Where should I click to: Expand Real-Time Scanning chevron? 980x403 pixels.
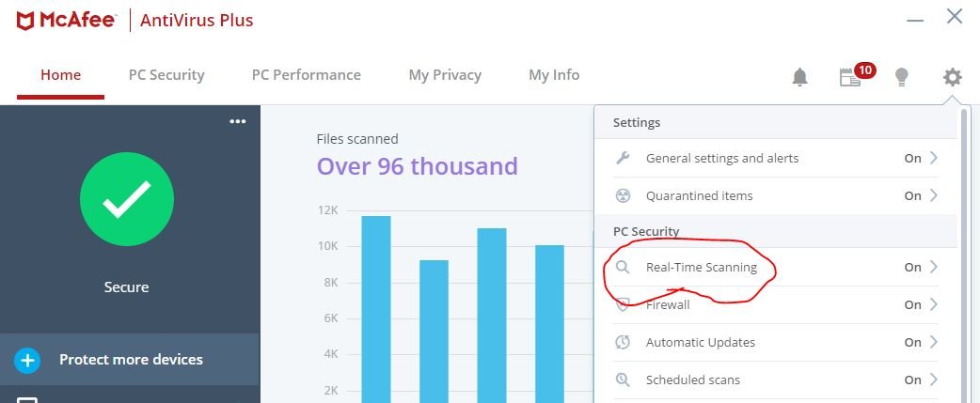tap(933, 267)
